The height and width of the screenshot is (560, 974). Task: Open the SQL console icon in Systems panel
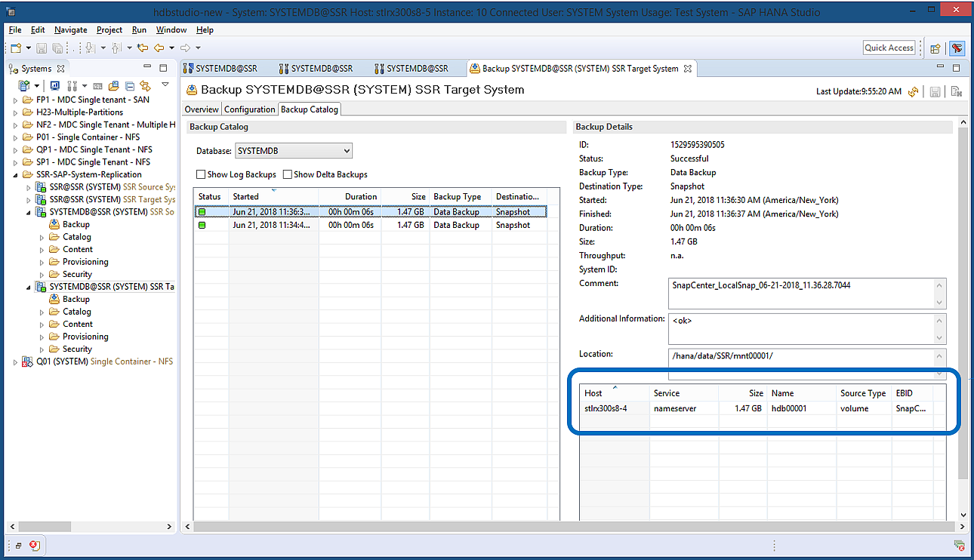pos(97,86)
